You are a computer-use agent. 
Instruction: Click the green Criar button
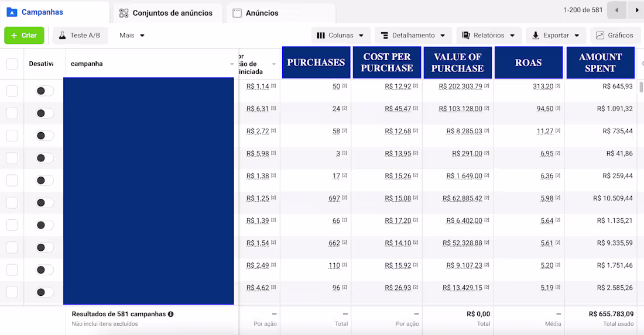[x=24, y=35]
